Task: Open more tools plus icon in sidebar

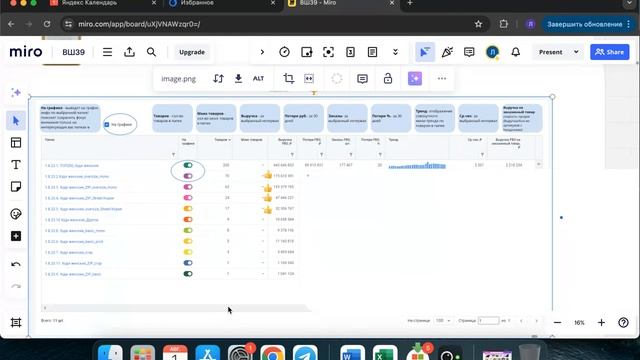Action: coord(16,236)
